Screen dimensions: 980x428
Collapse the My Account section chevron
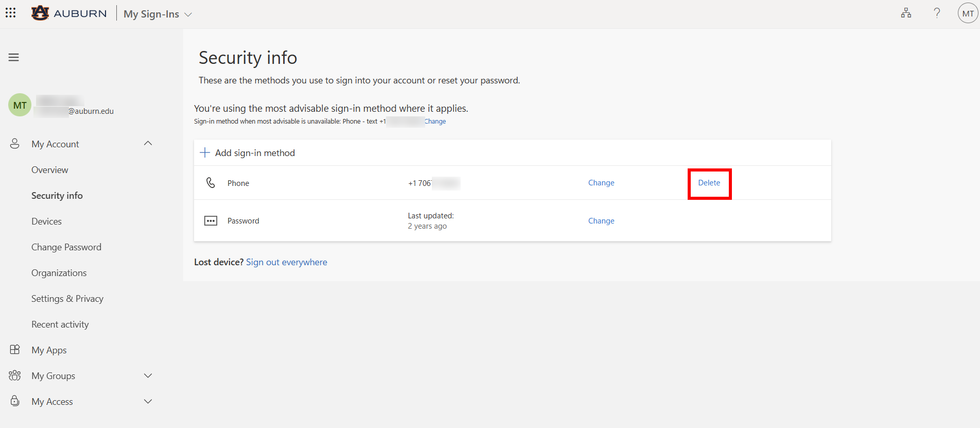coord(148,143)
